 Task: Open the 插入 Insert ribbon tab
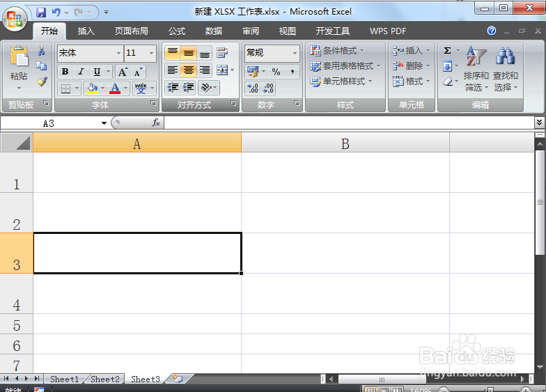click(86, 31)
